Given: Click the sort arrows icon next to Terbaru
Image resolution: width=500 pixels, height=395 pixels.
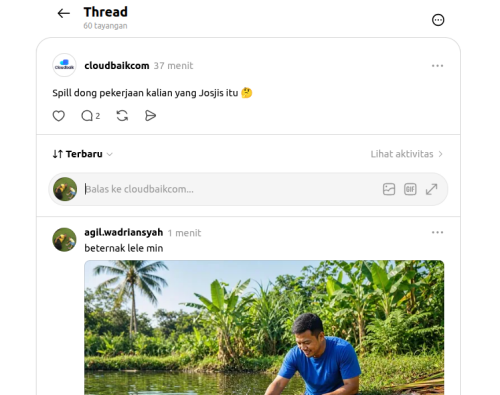Looking at the screenshot, I should tap(57, 154).
